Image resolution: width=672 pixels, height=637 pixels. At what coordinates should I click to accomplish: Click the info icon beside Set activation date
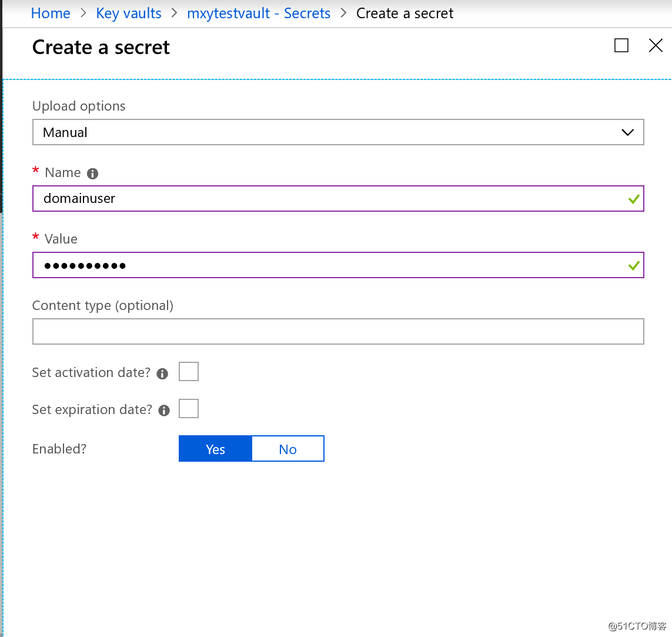click(162, 374)
